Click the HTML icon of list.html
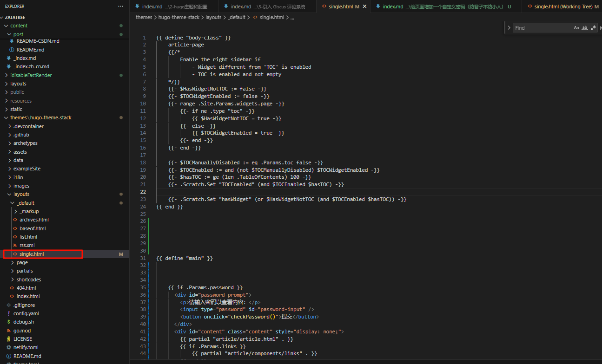This screenshot has width=602, height=364. (15, 237)
